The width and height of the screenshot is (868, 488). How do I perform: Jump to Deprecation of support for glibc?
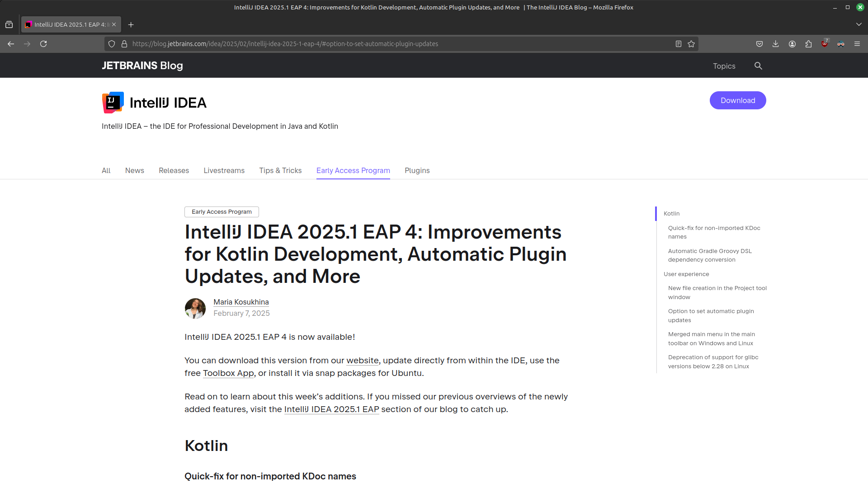pos(713,362)
